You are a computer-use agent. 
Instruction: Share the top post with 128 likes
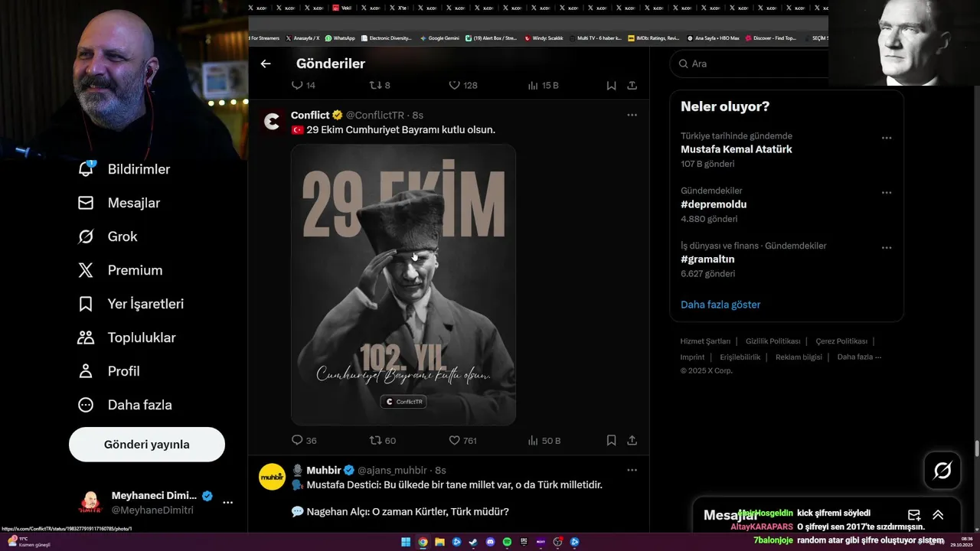(x=632, y=85)
